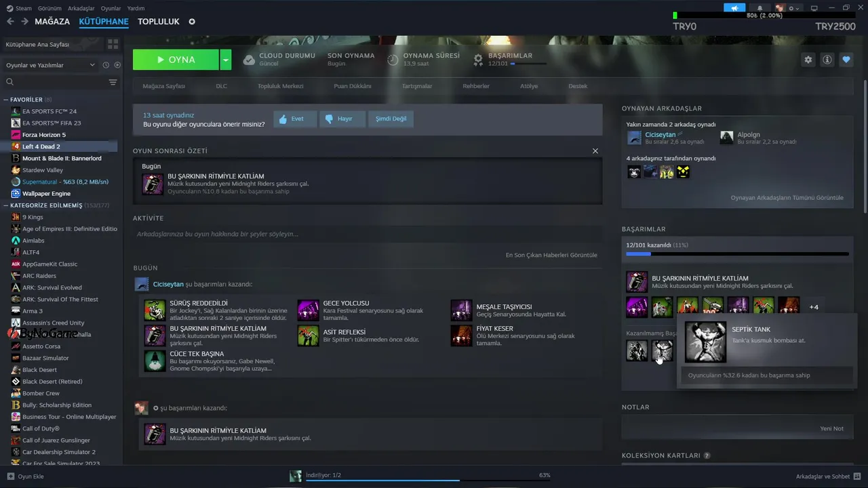Open the Yardım menu
The width and height of the screenshot is (868, 488).
(136, 8)
